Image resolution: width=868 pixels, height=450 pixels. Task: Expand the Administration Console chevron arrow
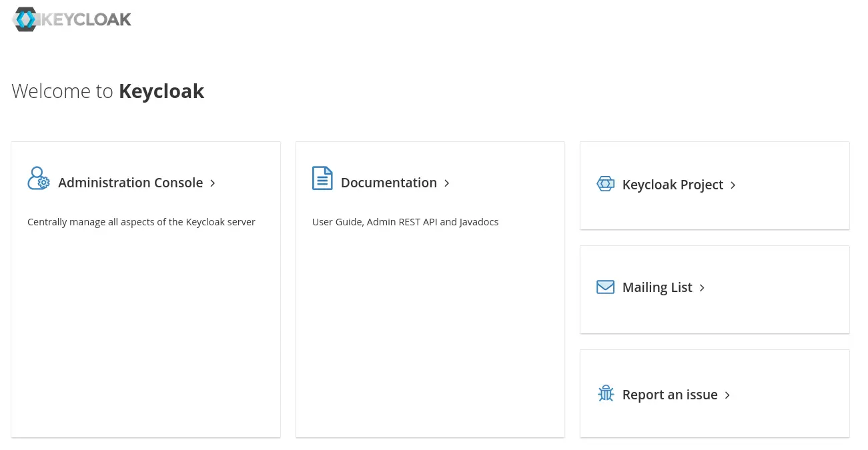212,183
